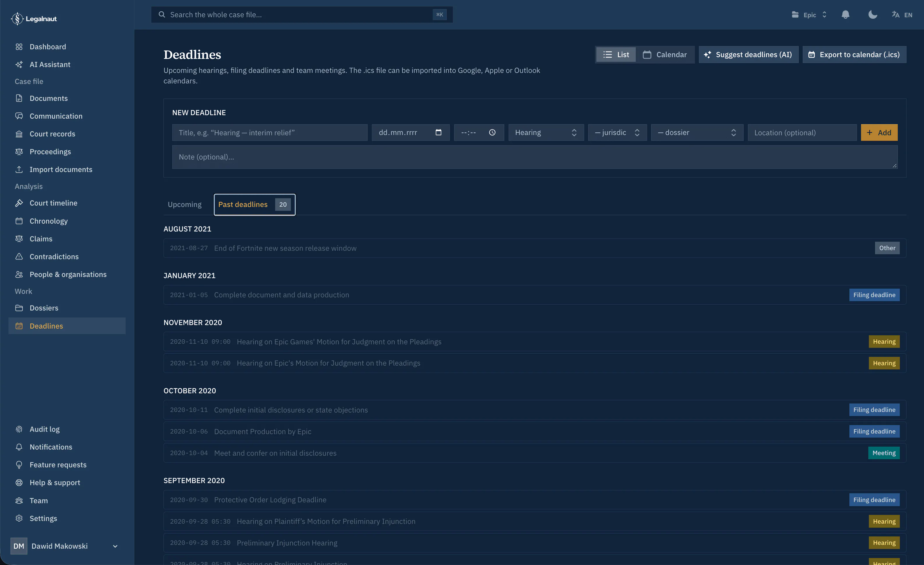Screen dimensions: 924x565
Task: Switch to the Upcoming tab
Action: pyautogui.click(x=185, y=204)
